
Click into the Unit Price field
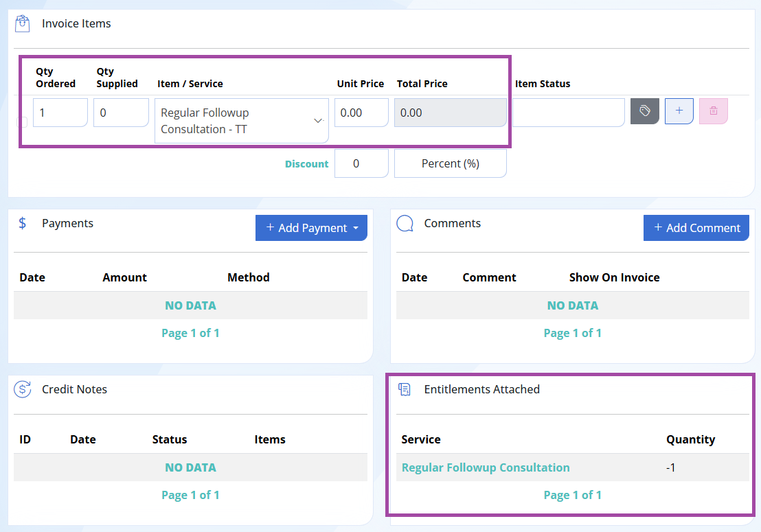[361, 113]
